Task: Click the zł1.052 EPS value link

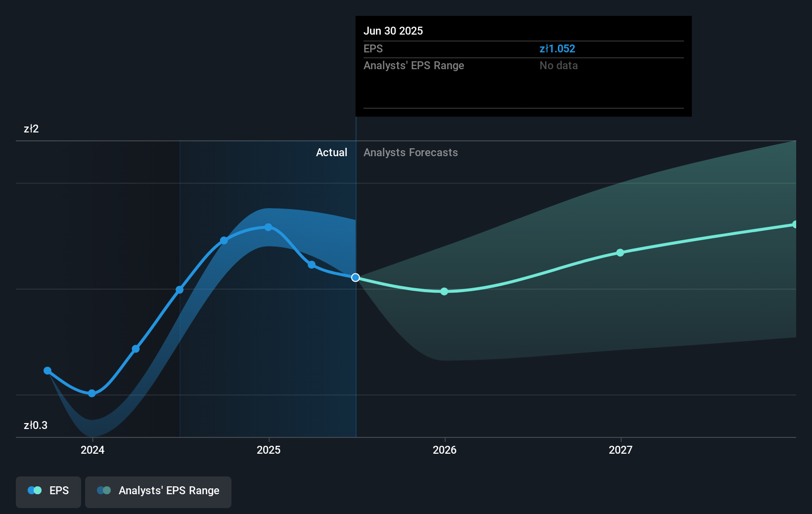Action: click(x=558, y=48)
